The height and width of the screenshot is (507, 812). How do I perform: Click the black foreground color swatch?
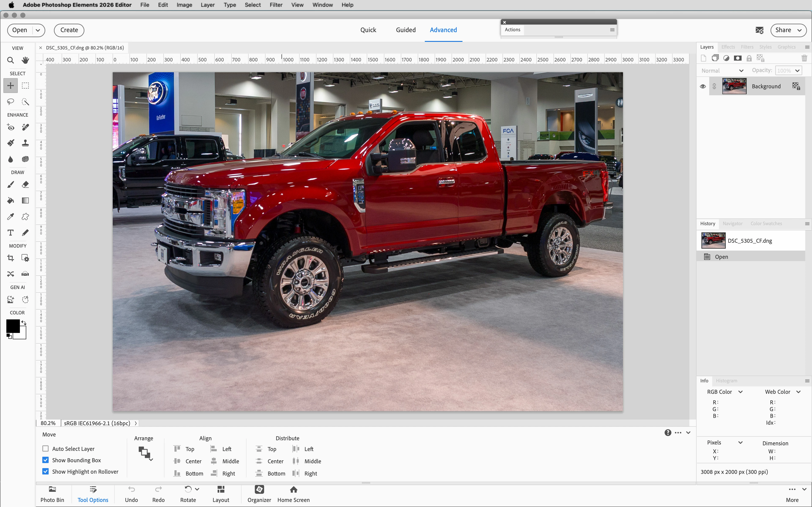click(x=13, y=326)
